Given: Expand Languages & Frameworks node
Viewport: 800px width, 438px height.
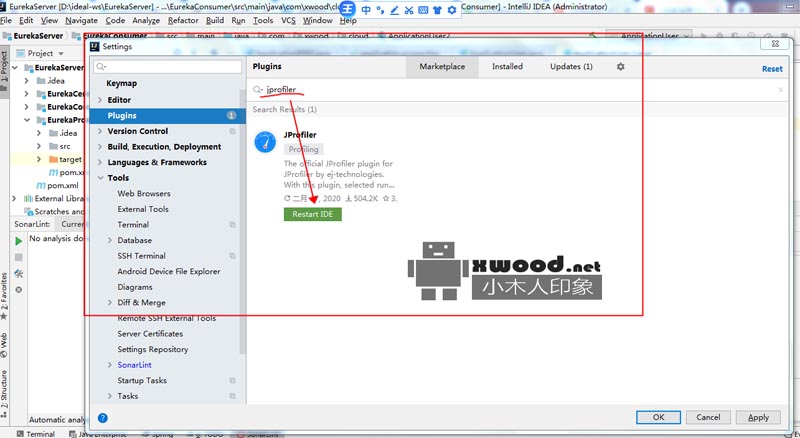Looking at the screenshot, I should 100,162.
